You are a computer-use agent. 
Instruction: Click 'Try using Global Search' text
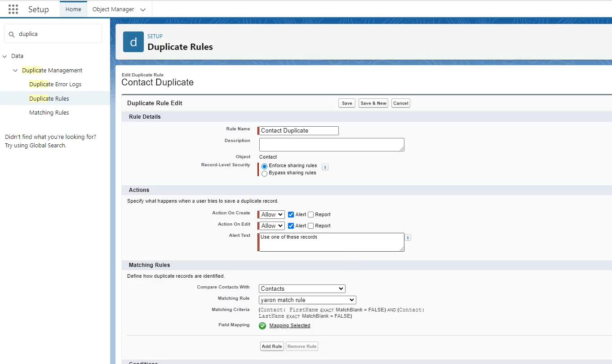tap(35, 146)
